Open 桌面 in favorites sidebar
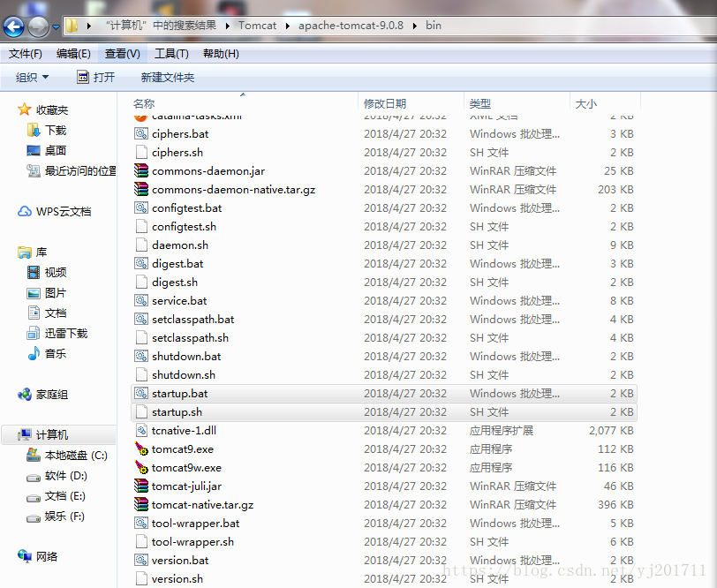Image resolution: width=717 pixels, height=588 pixels. [47, 150]
